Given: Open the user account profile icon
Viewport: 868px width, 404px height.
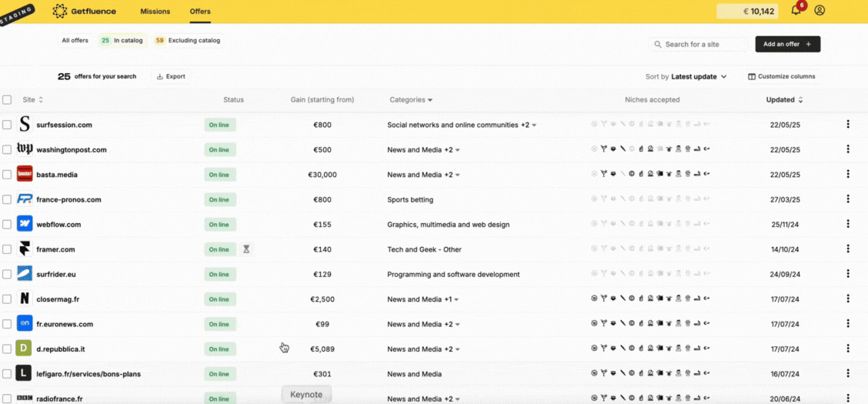Looking at the screenshot, I should (820, 11).
